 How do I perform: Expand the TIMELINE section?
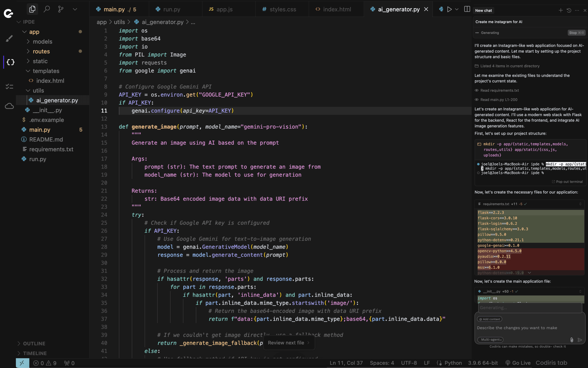[35, 353]
